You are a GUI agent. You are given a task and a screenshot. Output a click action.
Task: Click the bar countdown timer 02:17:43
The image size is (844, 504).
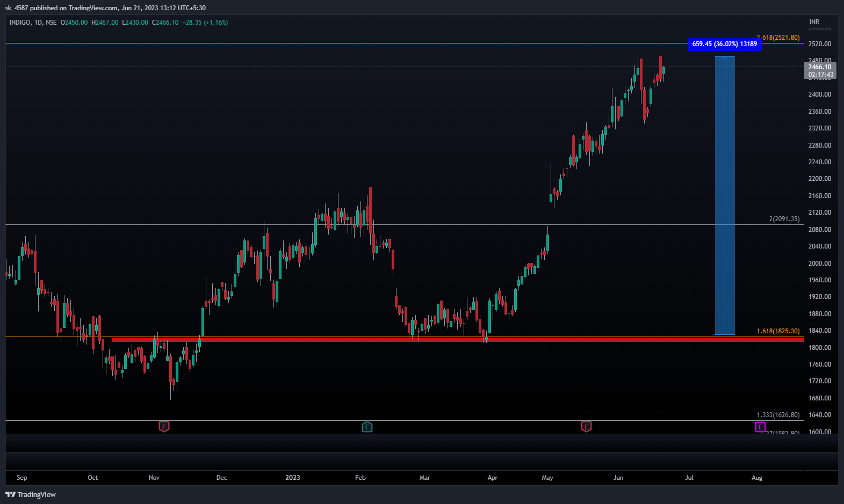pyautogui.click(x=820, y=75)
